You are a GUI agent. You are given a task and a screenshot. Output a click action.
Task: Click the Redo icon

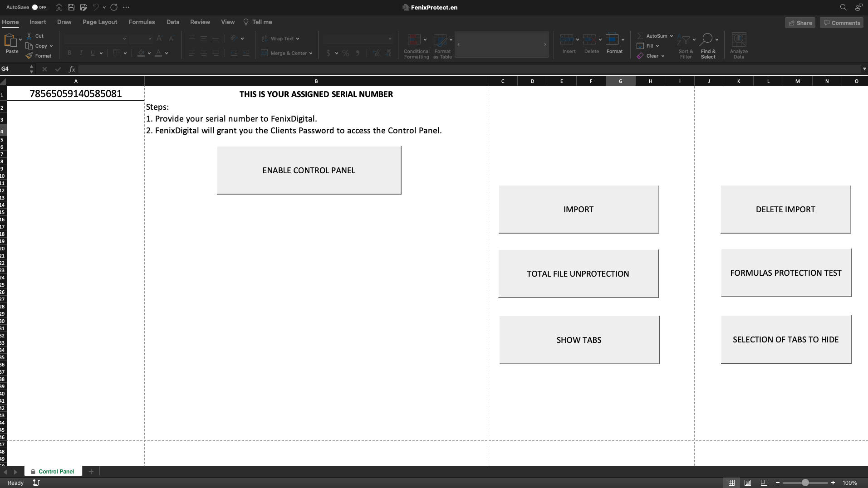(114, 7)
